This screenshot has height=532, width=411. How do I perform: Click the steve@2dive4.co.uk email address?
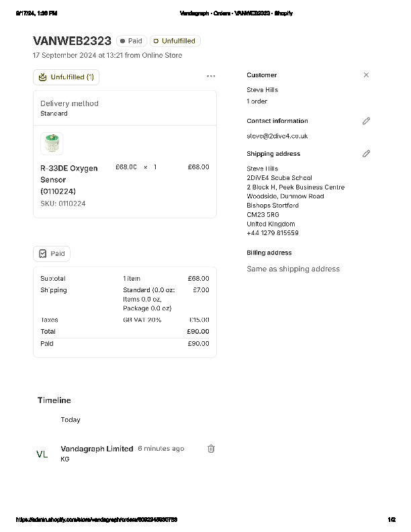coord(277,136)
